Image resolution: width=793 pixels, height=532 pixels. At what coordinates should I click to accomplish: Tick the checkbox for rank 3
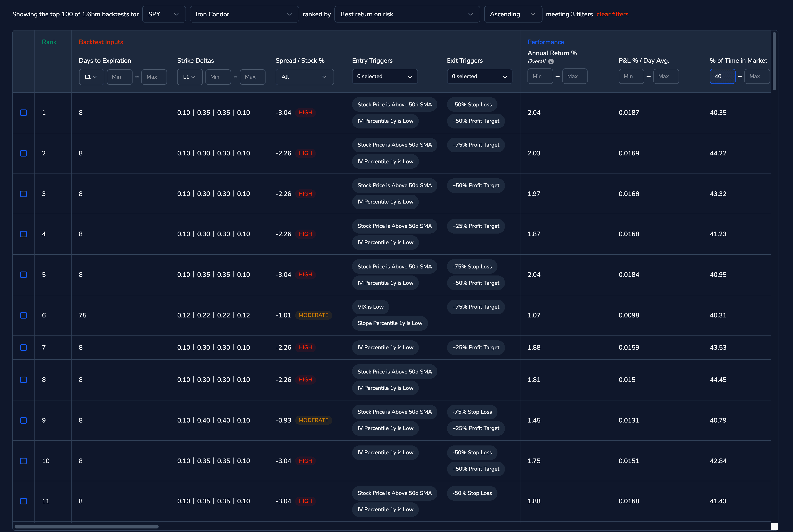coord(23,194)
